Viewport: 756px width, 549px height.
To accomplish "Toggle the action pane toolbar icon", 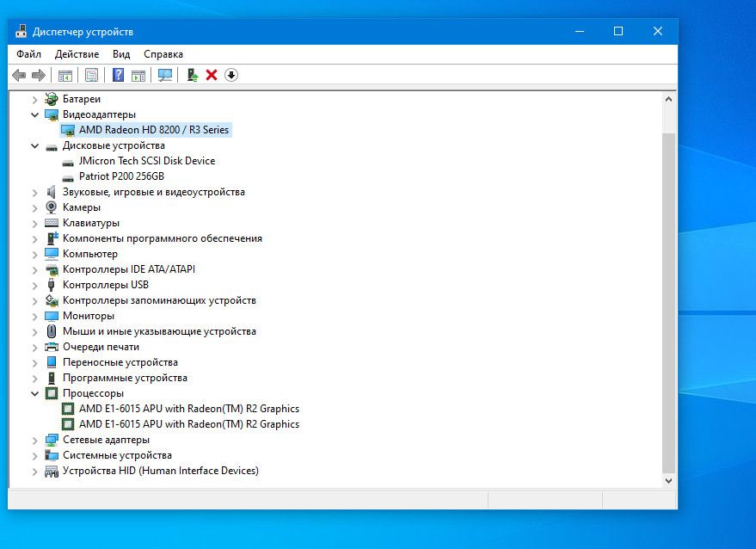I will click(138, 75).
